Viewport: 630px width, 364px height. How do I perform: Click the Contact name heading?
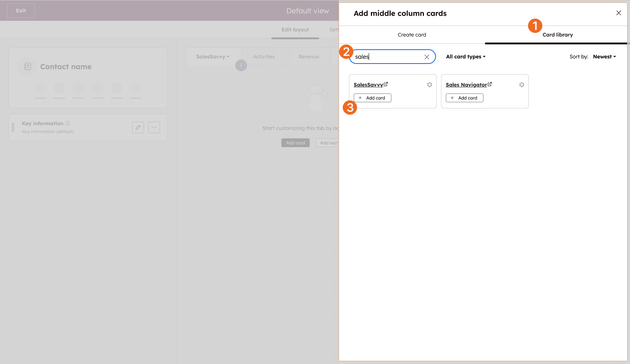pyautogui.click(x=66, y=67)
